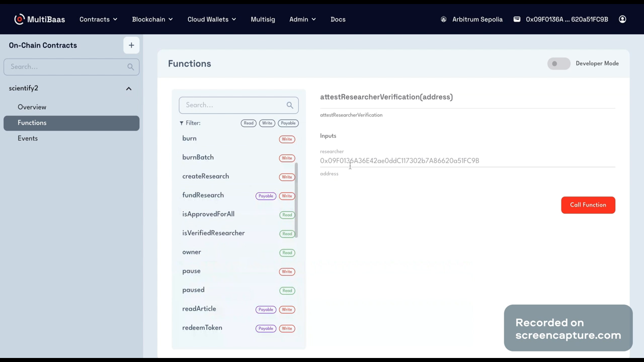
Task: Click the researcher address input field
Action: pyautogui.click(x=467, y=161)
